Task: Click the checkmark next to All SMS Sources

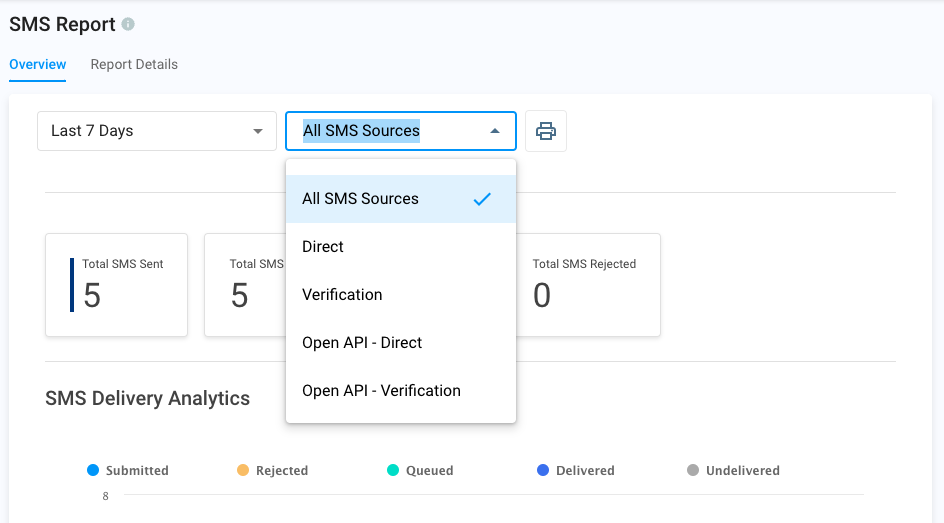Action: (482, 199)
